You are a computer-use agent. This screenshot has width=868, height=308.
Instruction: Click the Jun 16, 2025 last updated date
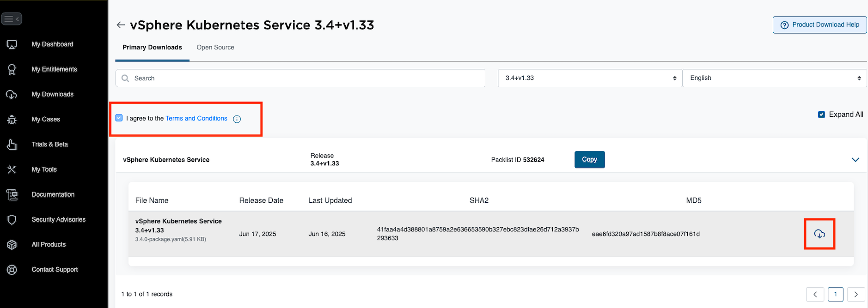[327, 234]
